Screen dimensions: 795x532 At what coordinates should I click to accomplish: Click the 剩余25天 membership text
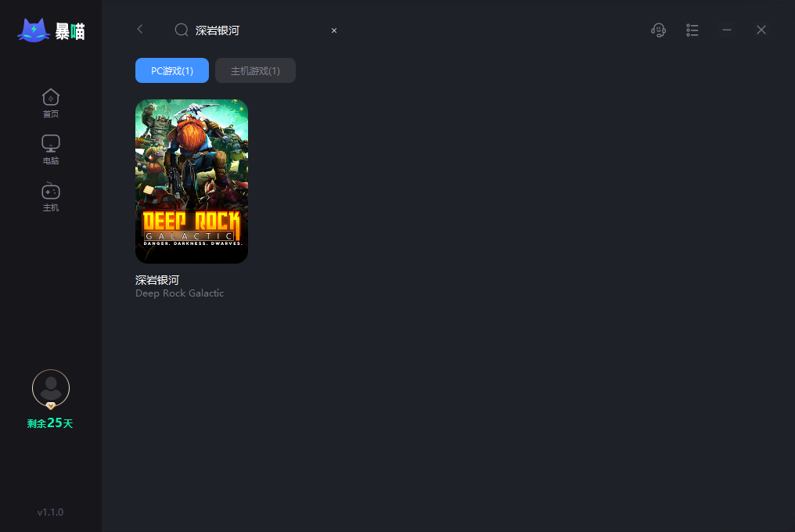coord(50,423)
